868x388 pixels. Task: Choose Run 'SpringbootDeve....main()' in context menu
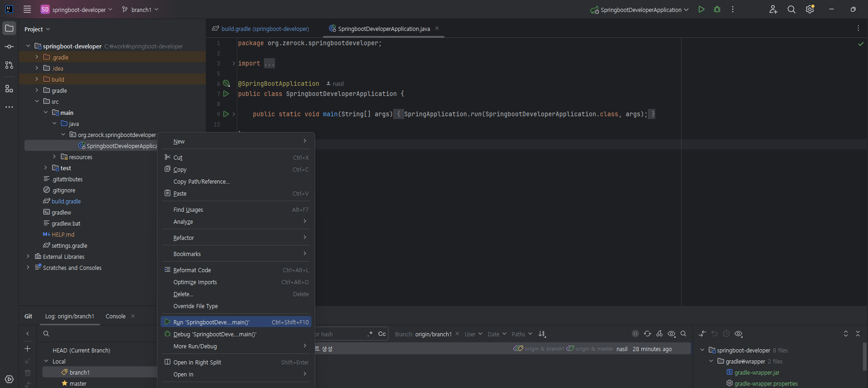coord(236,322)
